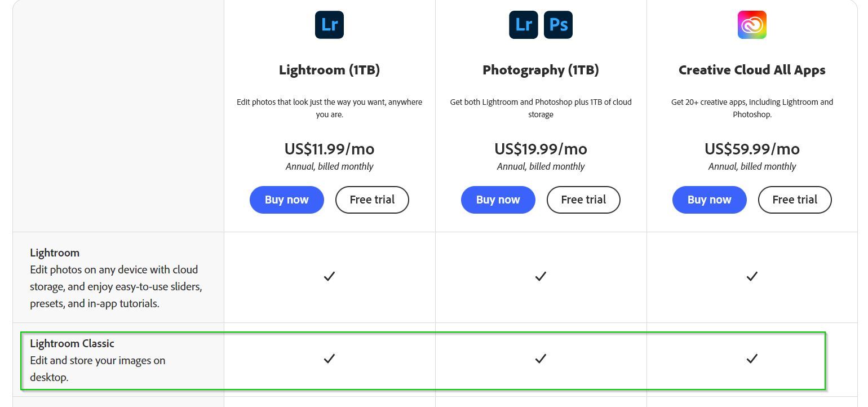The height and width of the screenshot is (407, 868).
Task: Click the US$11.99/mo price text
Action: click(329, 149)
